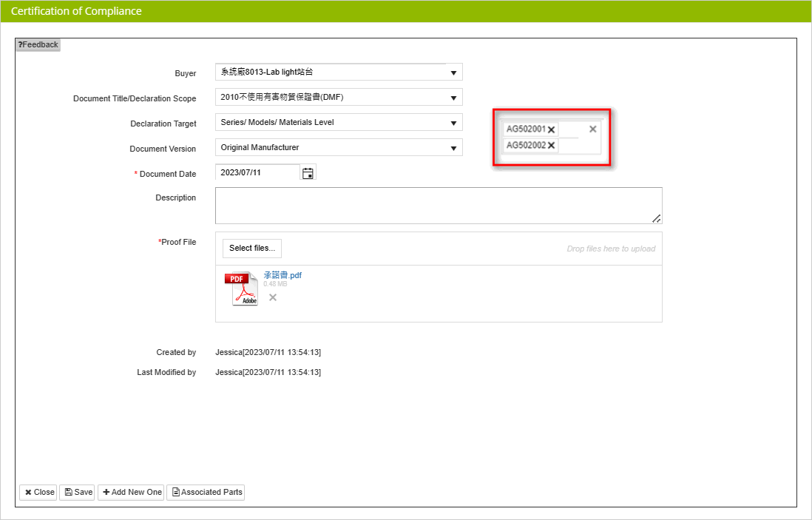Save the certification form
Image resolution: width=812 pixels, height=520 pixels.
77,492
